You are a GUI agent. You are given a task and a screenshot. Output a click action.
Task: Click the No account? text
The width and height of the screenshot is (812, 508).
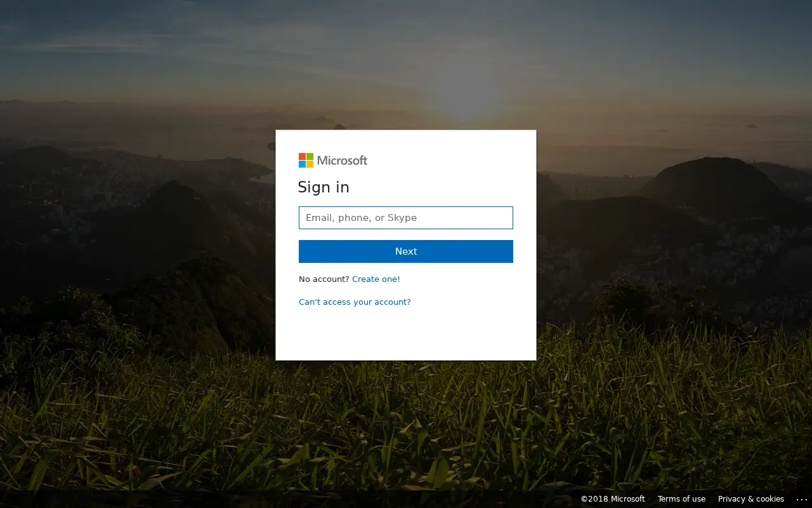click(324, 279)
